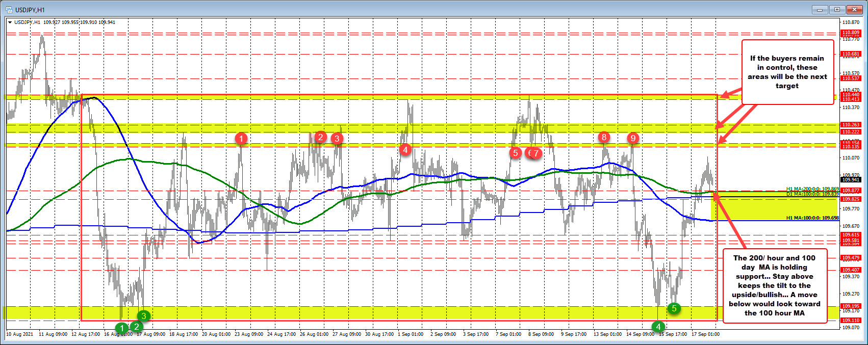Select the 109.941 current price label
Viewport: 868px width, 345px height.
click(851, 179)
